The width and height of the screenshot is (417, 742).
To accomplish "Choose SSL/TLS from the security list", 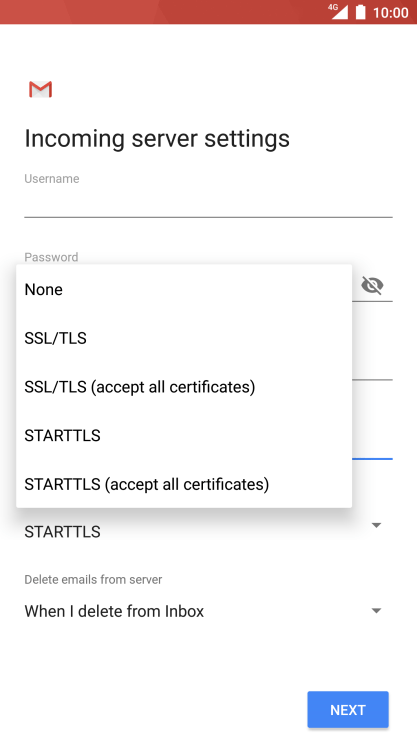I will pos(184,338).
